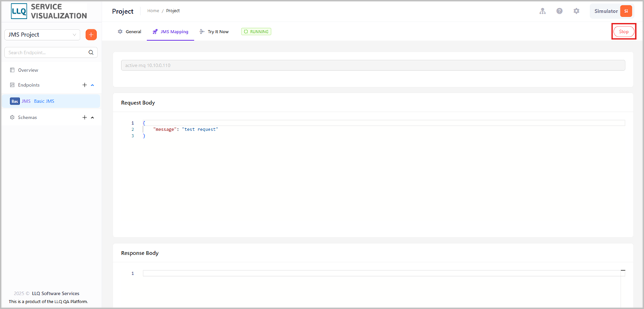
Task: Click the Request Body heading
Action: coord(138,103)
